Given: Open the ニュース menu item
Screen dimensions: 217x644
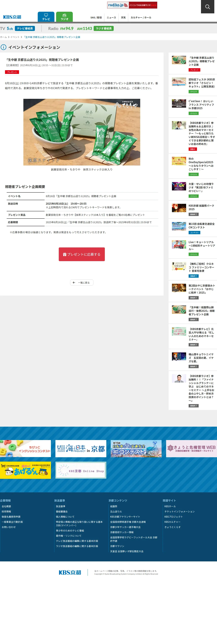Looking at the screenshot, I should 111,18.
